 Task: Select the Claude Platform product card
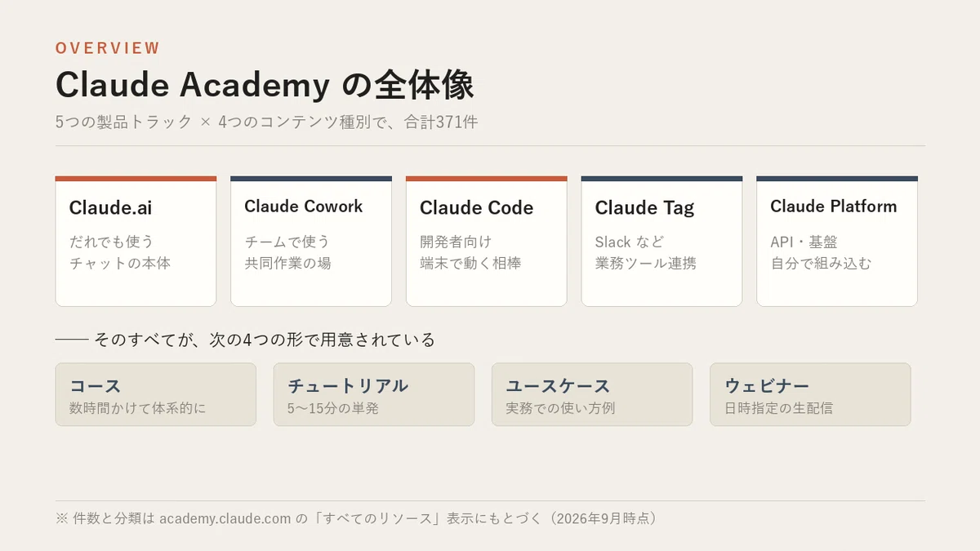coord(837,241)
